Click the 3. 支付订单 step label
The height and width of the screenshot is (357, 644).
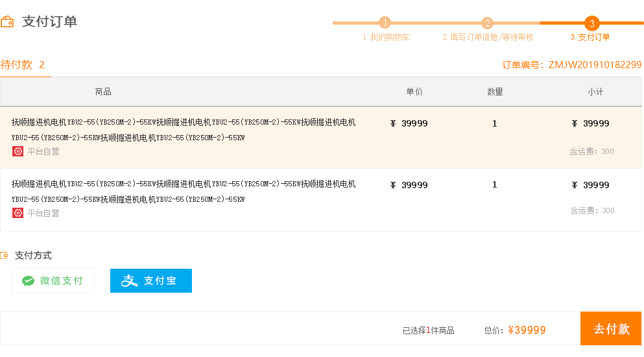[x=590, y=38]
